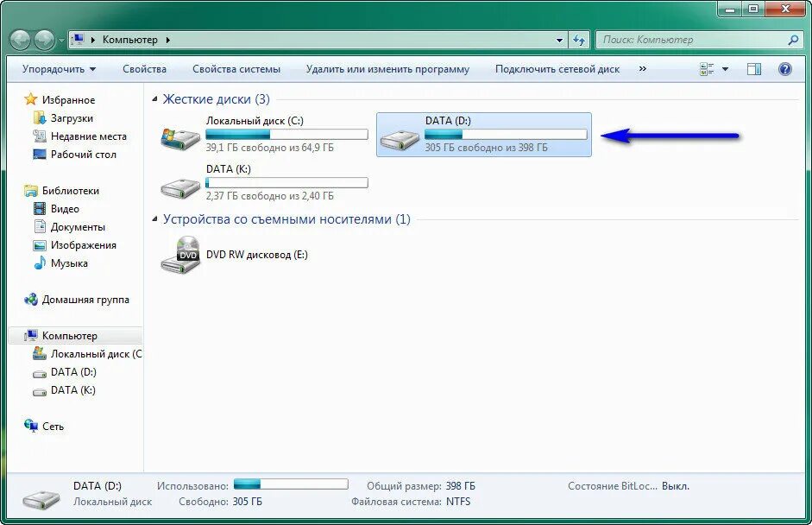Expand the arrow after Компьютер in address bar
The image size is (812, 525).
pyautogui.click(x=167, y=40)
